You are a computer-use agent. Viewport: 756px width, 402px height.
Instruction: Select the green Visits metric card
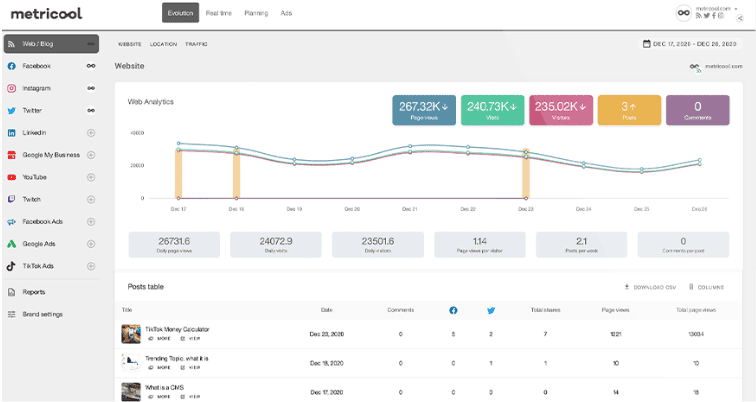(x=491, y=110)
